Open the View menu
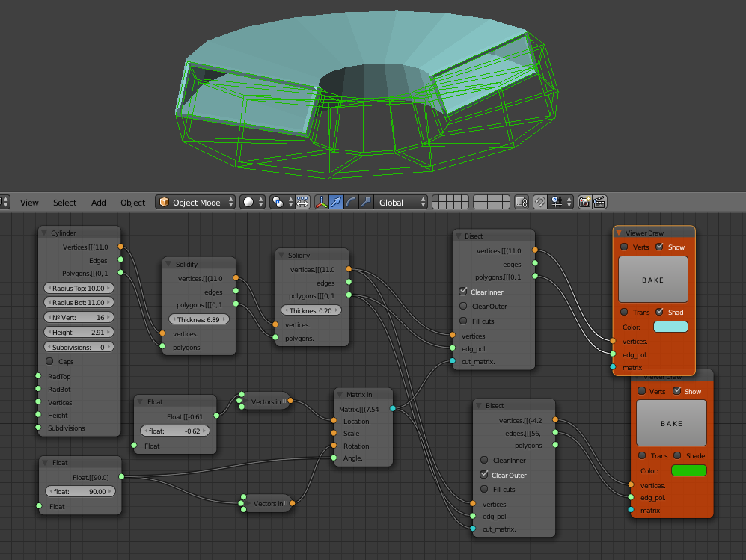This screenshot has height=560, width=746. [x=29, y=203]
